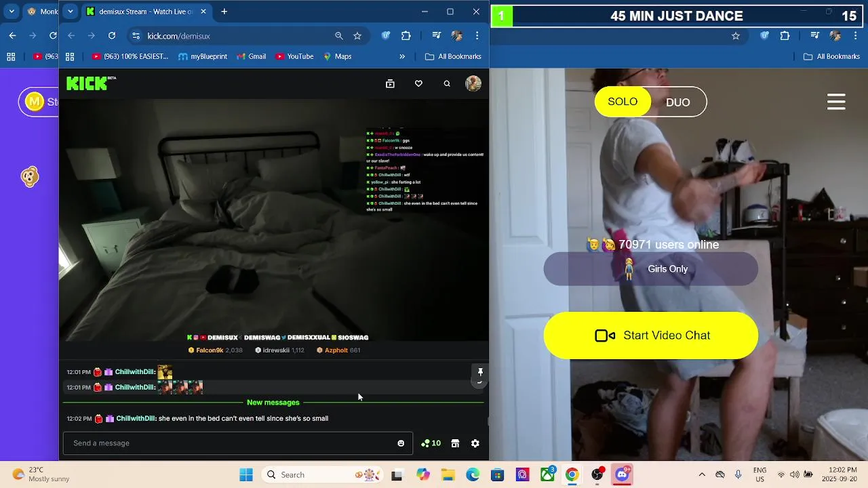
Task: Open a new tab in Kick window
Action: click(224, 12)
